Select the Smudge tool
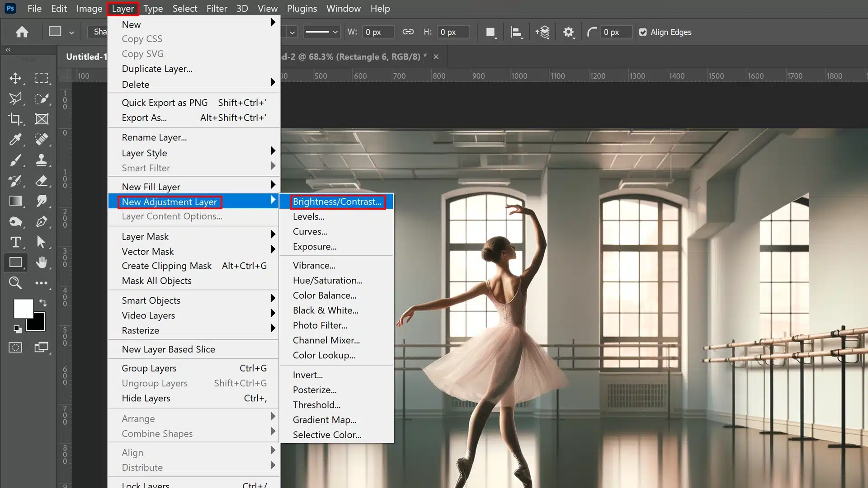 click(42, 201)
